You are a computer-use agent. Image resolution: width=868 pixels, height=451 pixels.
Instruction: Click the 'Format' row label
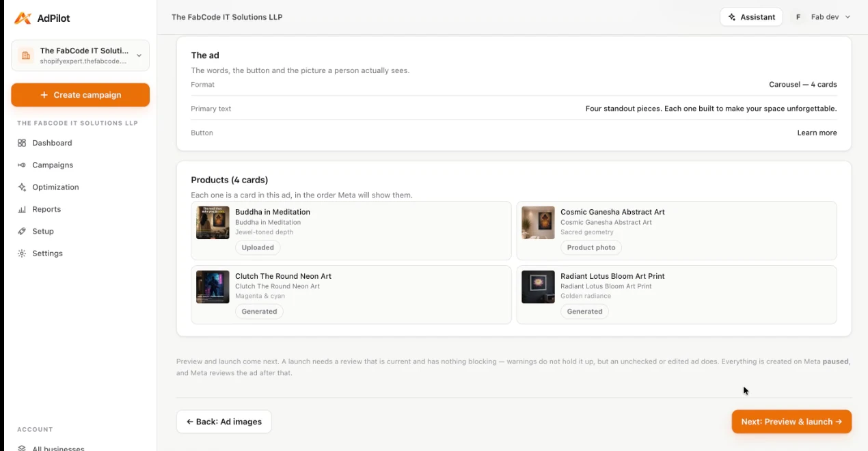[x=202, y=85]
